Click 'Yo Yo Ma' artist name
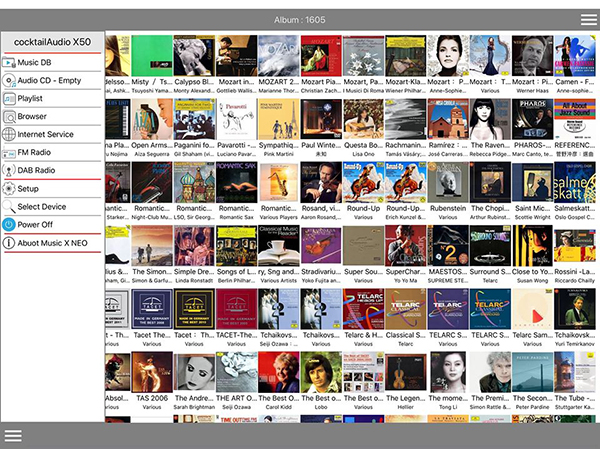The width and height of the screenshot is (600, 449). 406,281
